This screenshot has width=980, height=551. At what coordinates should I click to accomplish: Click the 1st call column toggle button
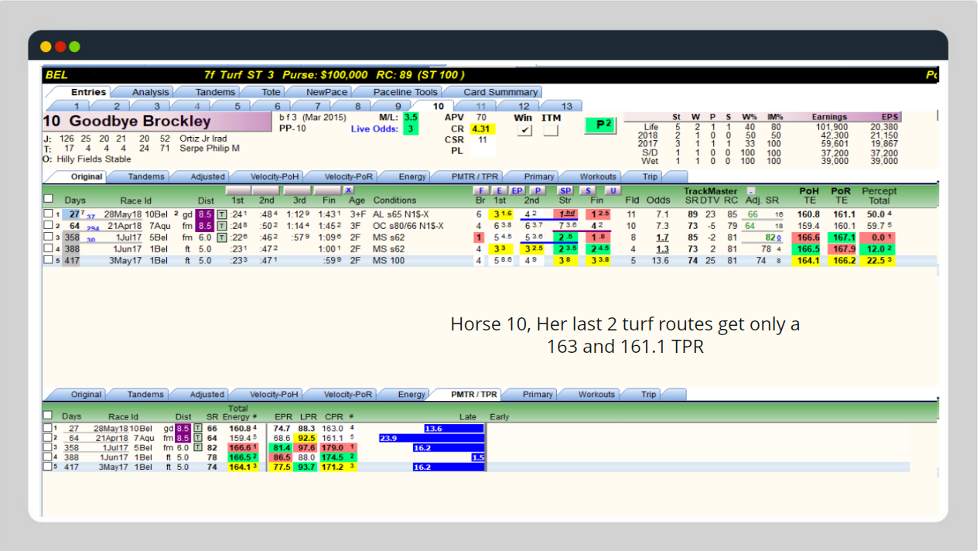pos(238,190)
